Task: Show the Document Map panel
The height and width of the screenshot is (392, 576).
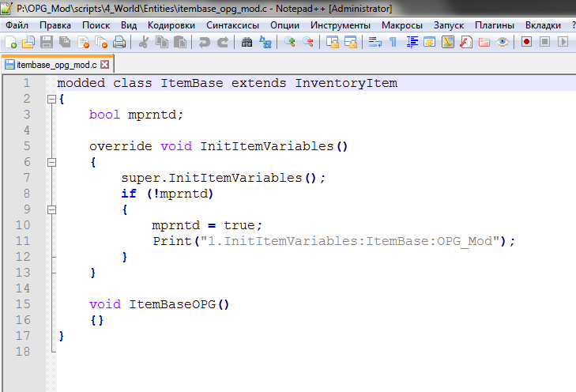Action: tap(448, 42)
